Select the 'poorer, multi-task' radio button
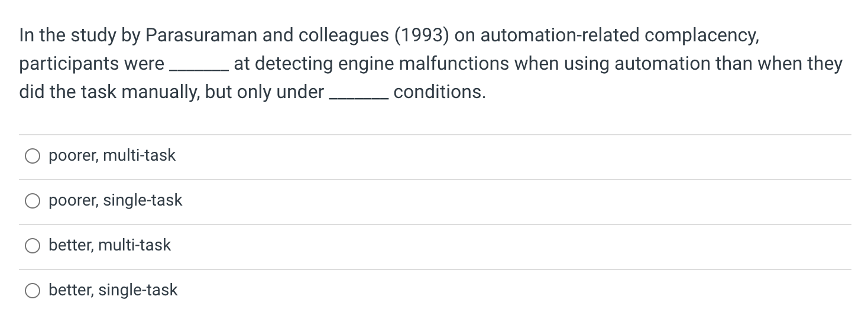The width and height of the screenshot is (868, 332). 32,156
